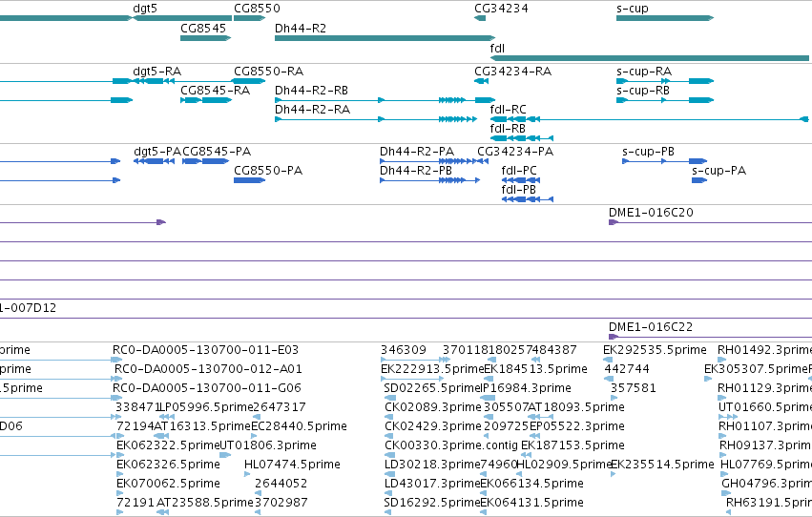The height and width of the screenshot is (517, 812).
Task: Select the CG34234 gene arrow
Action: point(480,18)
